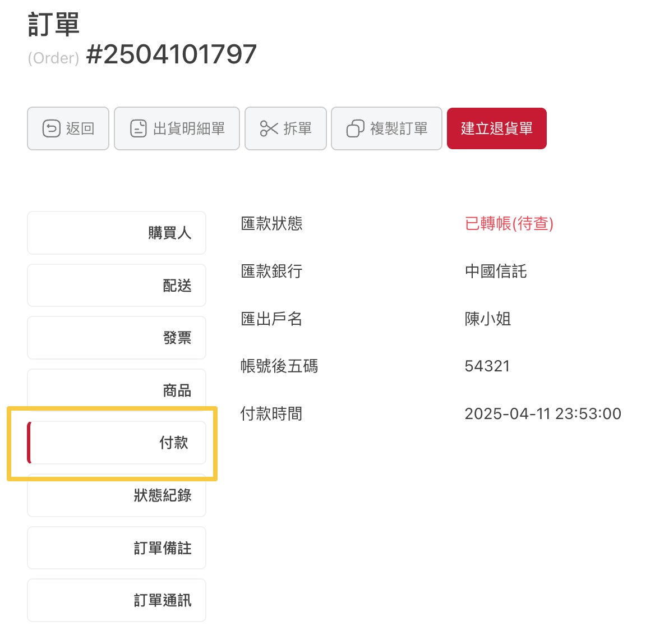Viewport: 655px width, 644px height.
Task: Switch to the 配送 tab
Action: pyautogui.click(x=117, y=286)
